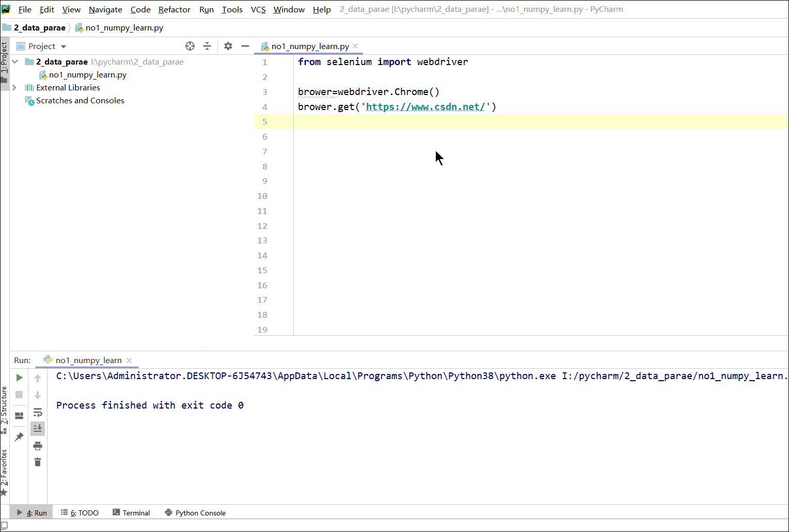Toggle tool window bars at bottom-left corner

click(x=4, y=526)
